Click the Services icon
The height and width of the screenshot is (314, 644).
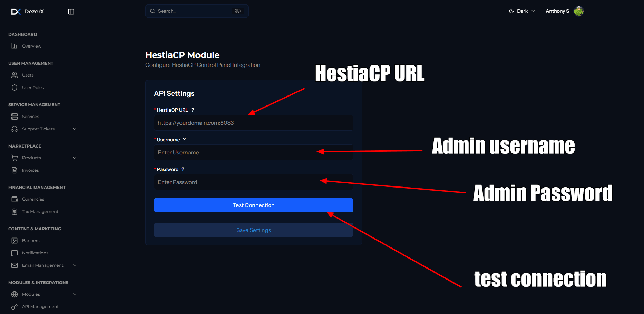[x=14, y=116]
